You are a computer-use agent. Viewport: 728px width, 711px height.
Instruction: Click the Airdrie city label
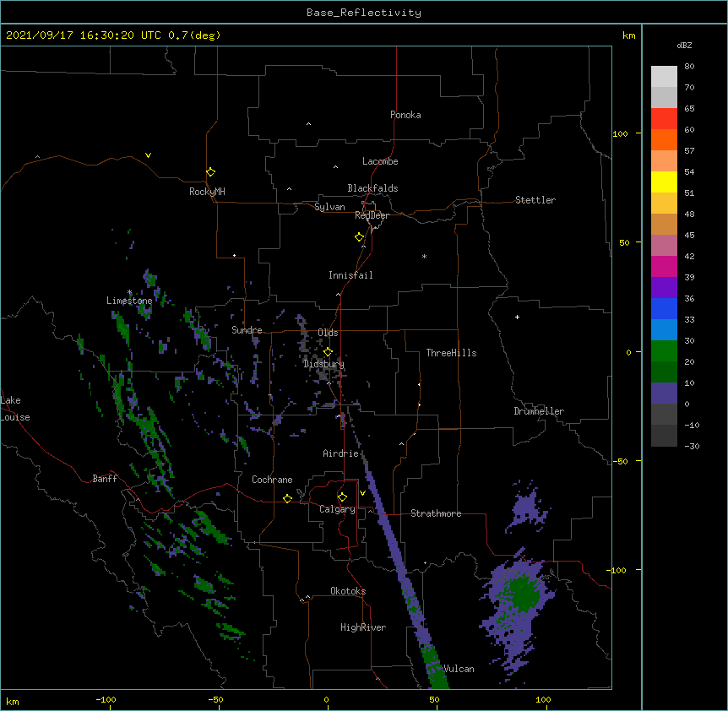pyautogui.click(x=340, y=453)
